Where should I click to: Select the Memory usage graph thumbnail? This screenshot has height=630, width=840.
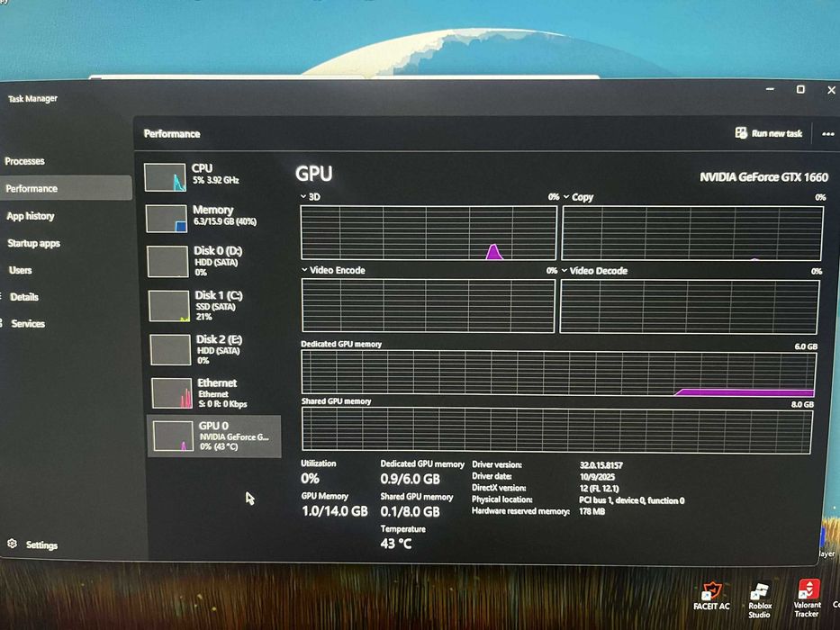pyautogui.click(x=166, y=219)
